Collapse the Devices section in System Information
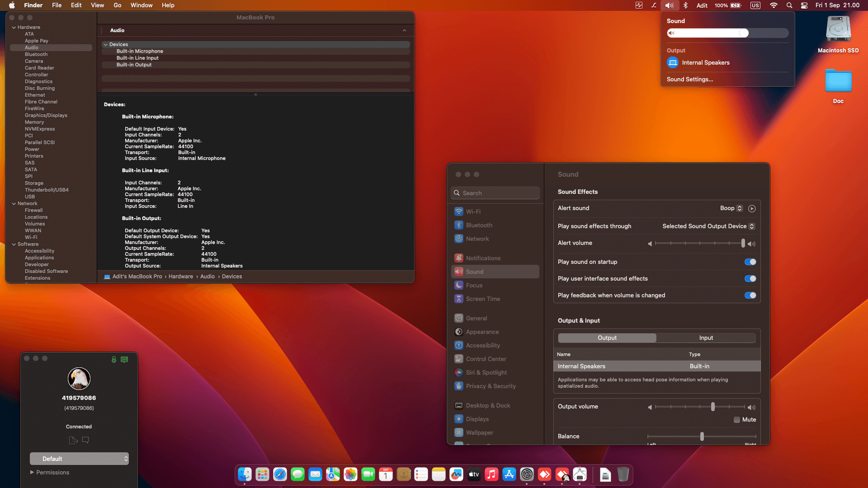The height and width of the screenshot is (488, 868). coord(105,44)
